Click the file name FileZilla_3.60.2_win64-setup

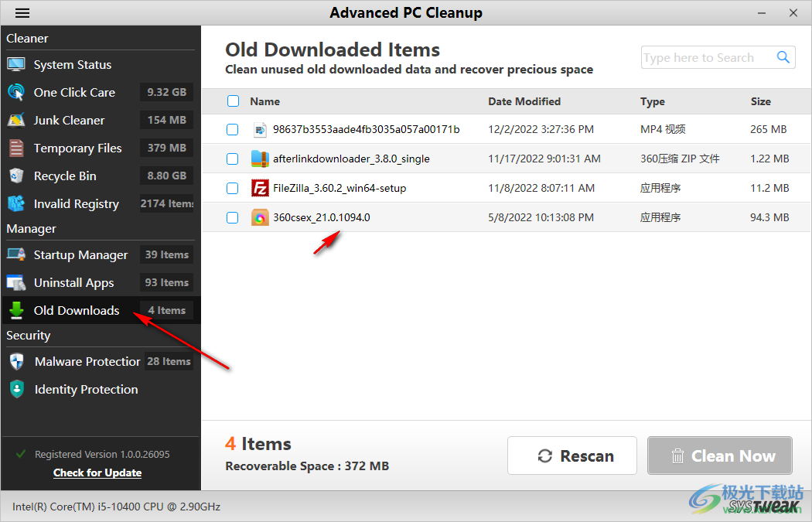(339, 188)
